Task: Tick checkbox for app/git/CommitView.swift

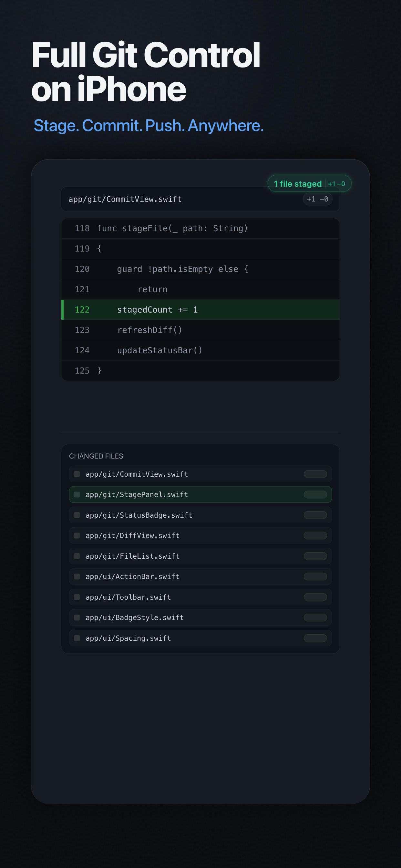Action: (x=77, y=474)
